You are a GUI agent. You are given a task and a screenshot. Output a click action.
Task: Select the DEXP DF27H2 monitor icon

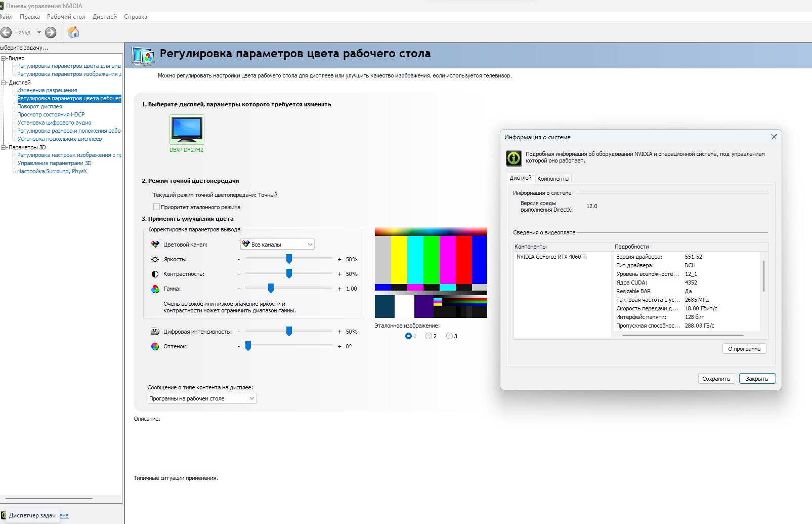tap(187, 130)
